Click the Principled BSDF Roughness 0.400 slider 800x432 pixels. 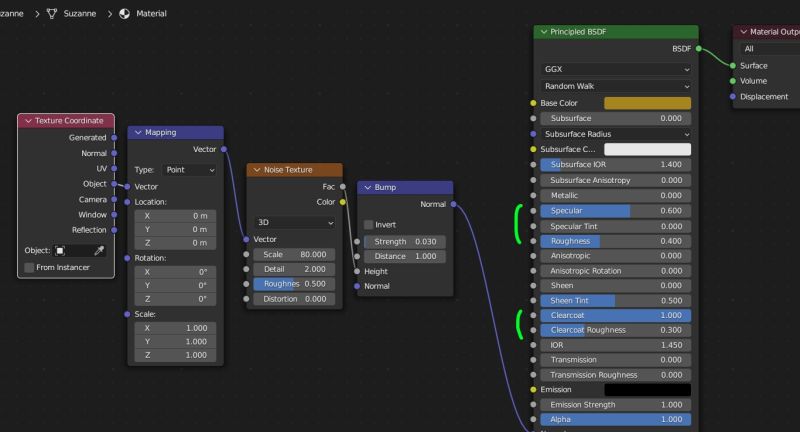615,241
